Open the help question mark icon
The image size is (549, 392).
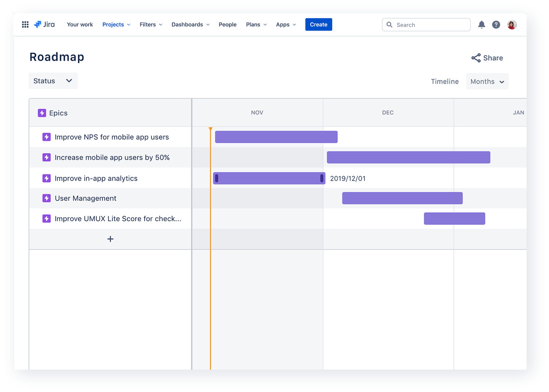(x=496, y=25)
